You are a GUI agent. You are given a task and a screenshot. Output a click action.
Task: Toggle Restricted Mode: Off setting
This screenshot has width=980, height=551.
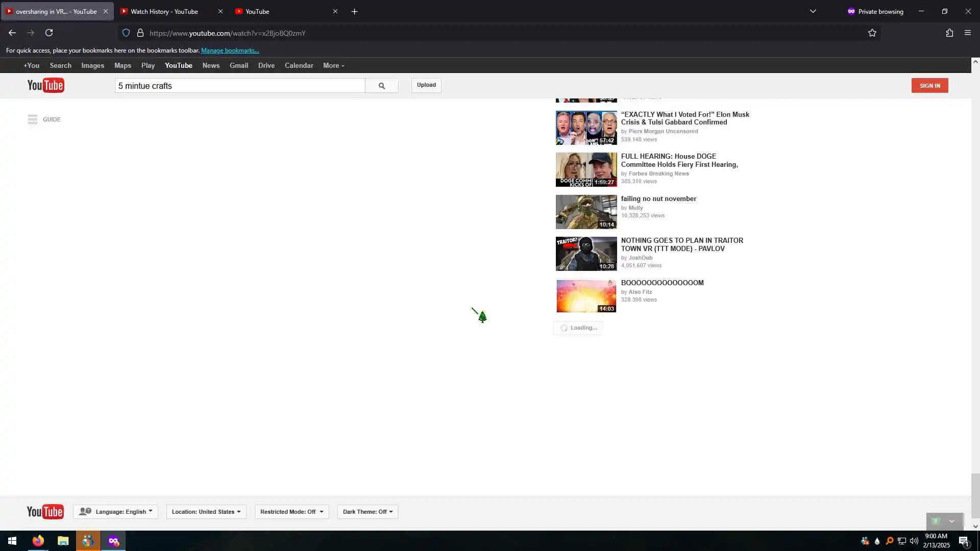291,512
